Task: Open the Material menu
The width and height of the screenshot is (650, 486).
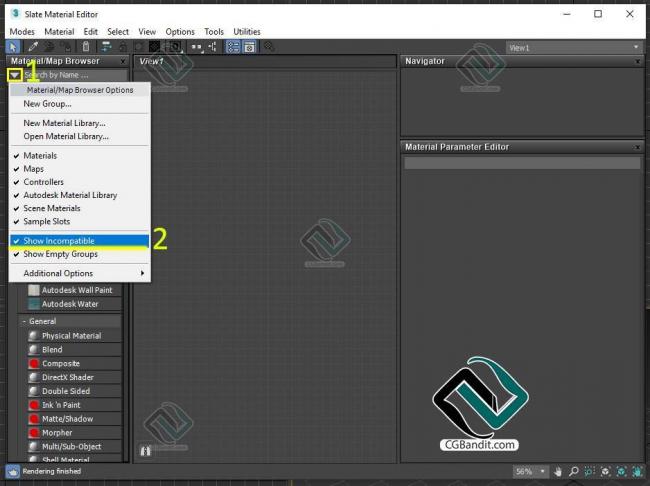Action: coord(59,32)
